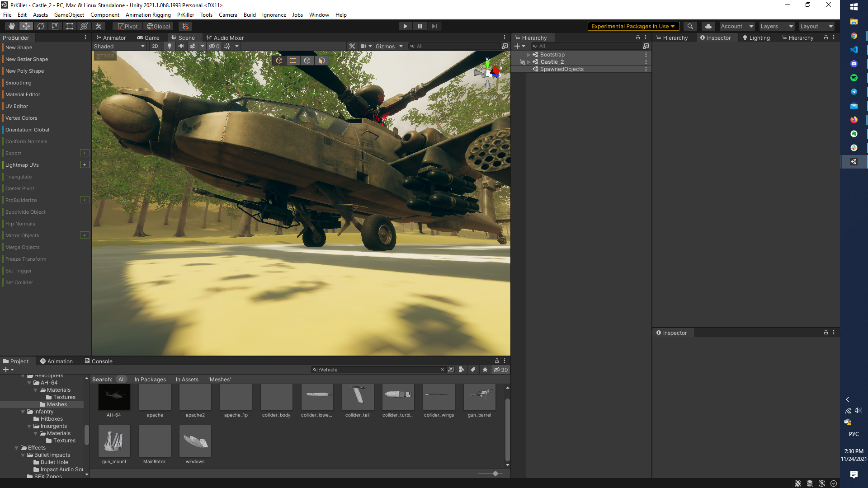Switch the Scene view to 2D mode
Screen dimensions: 868x488
[155, 46]
